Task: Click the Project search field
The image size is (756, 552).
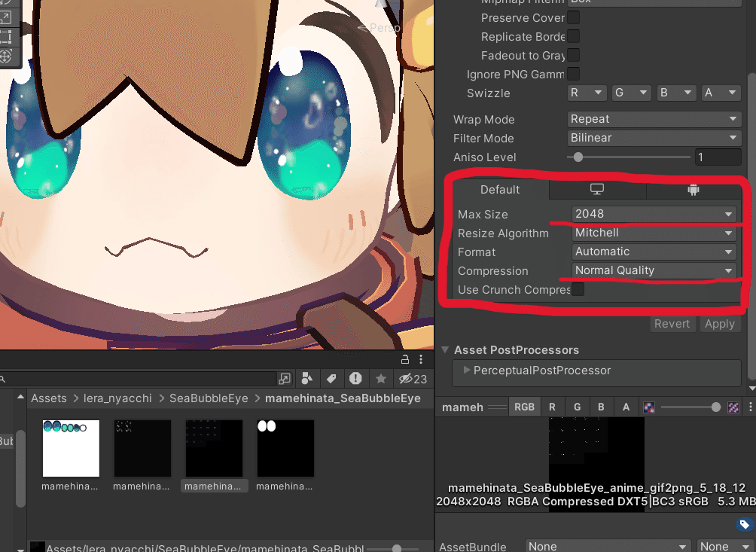Action: 139,379
